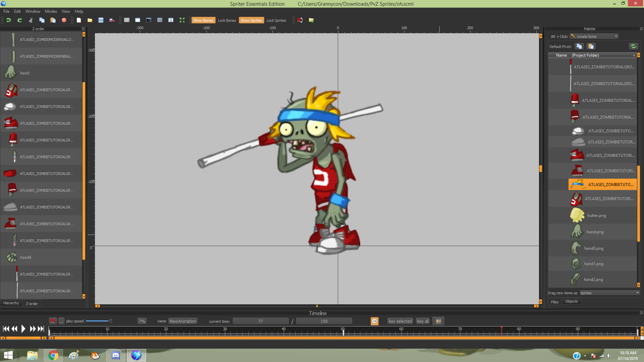Step to the previous keyframe
Viewport: 644px width, 362px height.
point(14,329)
